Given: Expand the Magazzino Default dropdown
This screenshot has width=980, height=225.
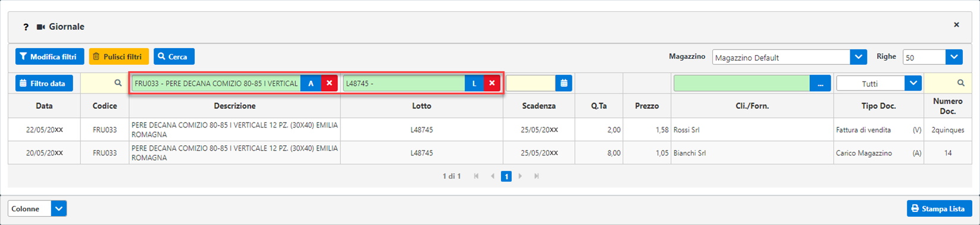Looking at the screenshot, I should (x=858, y=57).
